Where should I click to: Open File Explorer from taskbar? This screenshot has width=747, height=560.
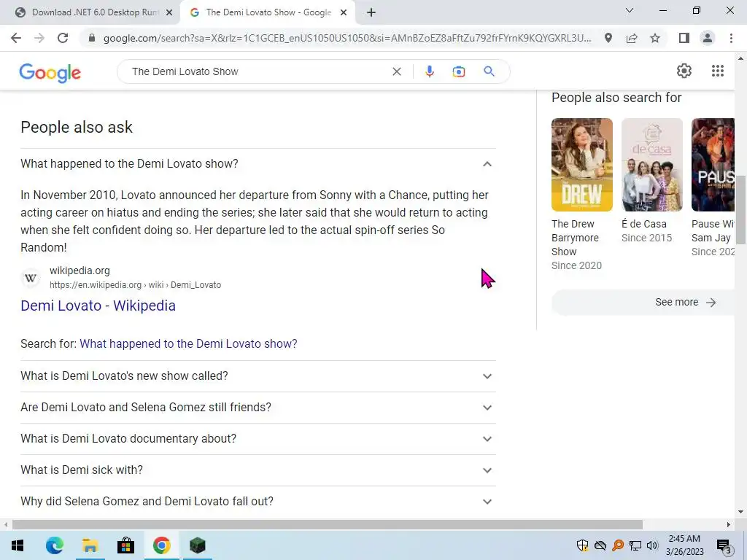90,545
